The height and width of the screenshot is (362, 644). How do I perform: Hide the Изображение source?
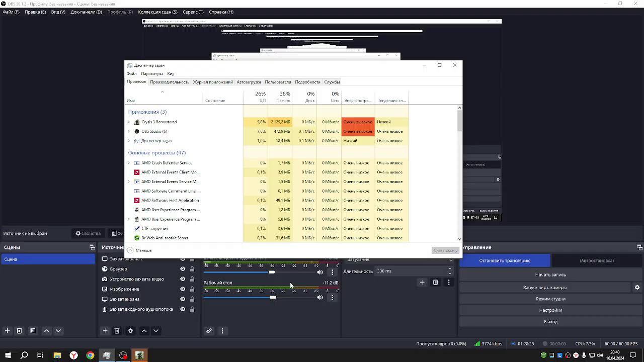[x=183, y=289]
